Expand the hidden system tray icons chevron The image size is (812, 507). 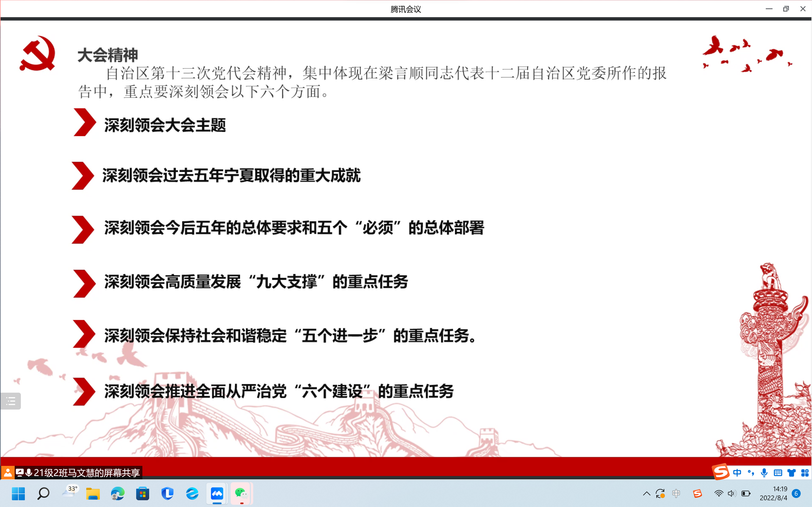pyautogui.click(x=646, y=493)
